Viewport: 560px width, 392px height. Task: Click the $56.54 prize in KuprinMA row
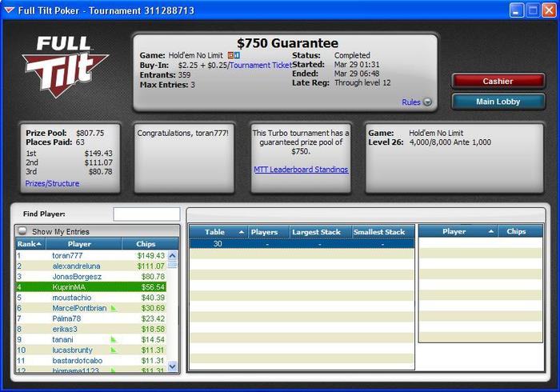pyautogui.click(x=153, y=287)
